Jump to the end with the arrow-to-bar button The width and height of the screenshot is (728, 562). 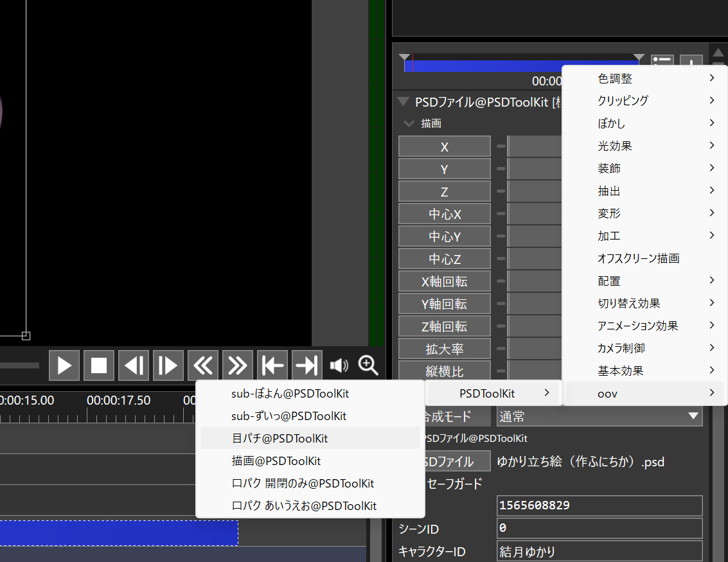[x=307, y=365]
